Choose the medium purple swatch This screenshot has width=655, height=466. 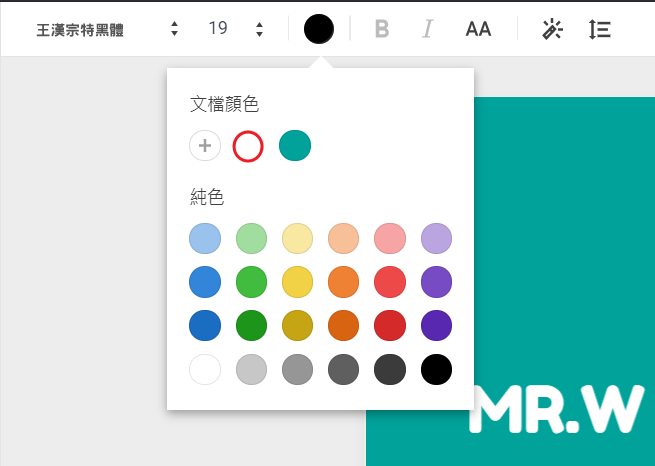click(x=436, y=282)
